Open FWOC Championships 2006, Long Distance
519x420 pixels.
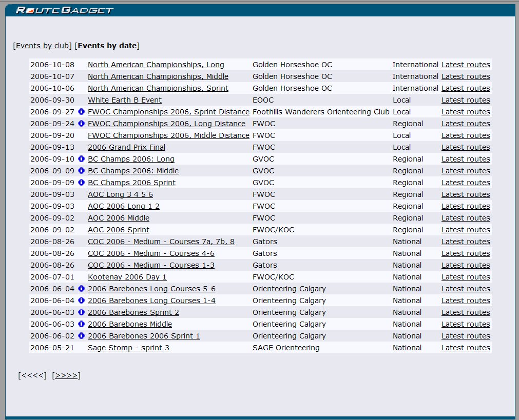point(166,124)
